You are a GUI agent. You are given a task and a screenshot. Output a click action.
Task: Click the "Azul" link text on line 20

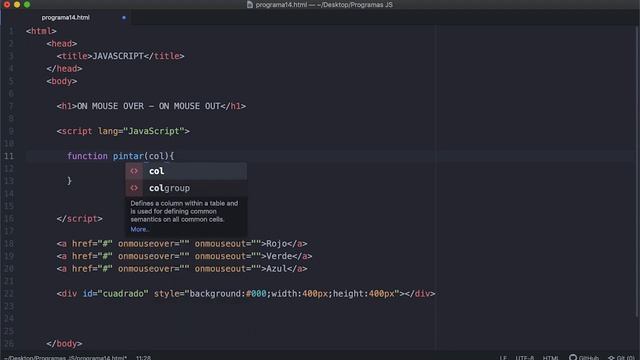[276, 269]
